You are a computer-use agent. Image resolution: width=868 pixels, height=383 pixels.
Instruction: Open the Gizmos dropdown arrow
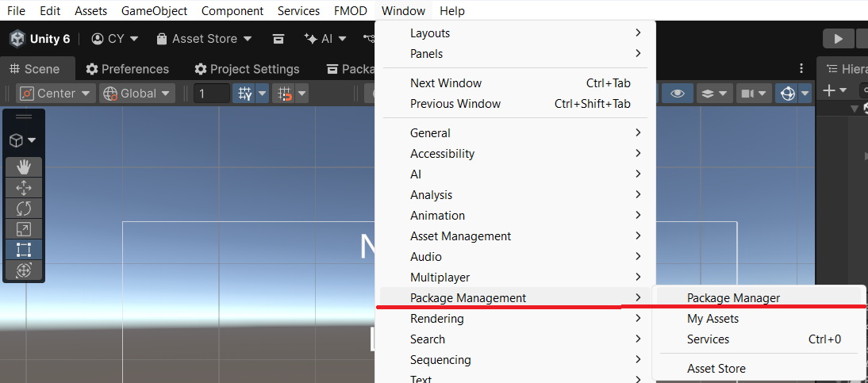[805, 94]
